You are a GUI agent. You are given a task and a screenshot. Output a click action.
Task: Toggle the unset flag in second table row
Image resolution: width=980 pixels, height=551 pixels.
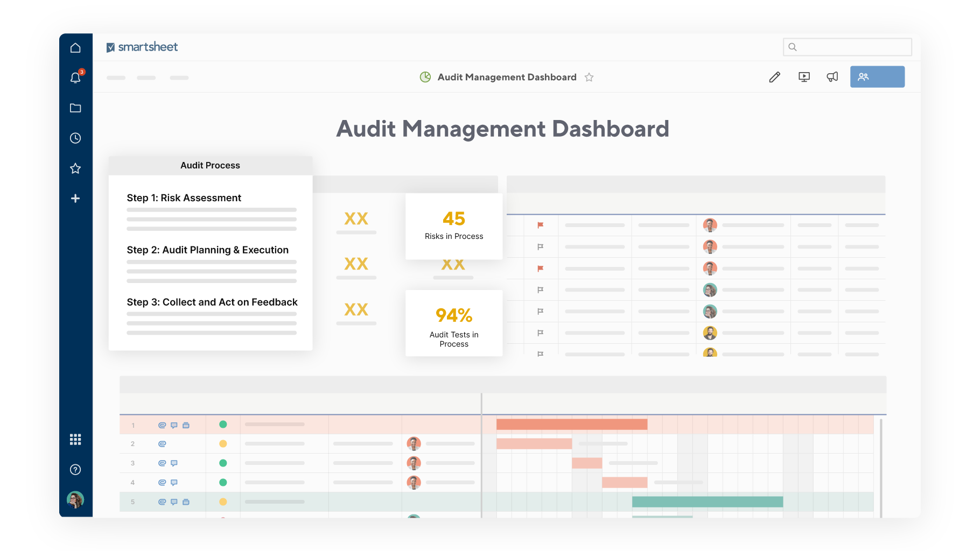point(540,246)
